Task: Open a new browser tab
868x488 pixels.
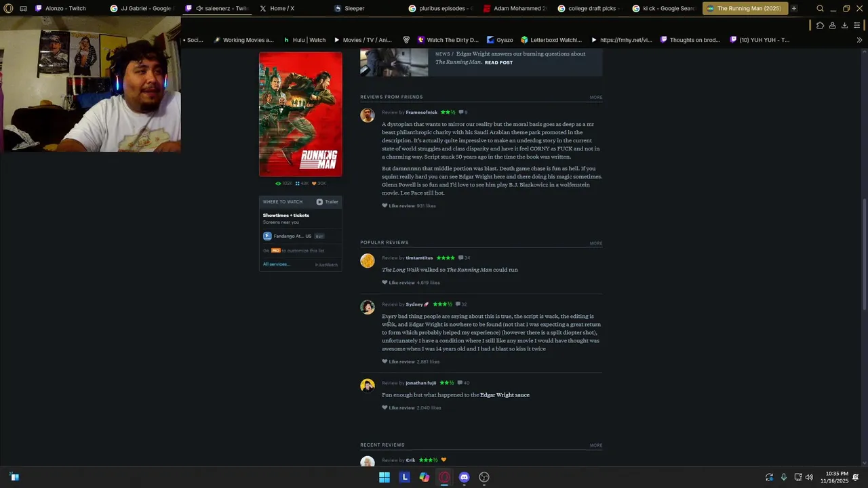Action: (794, 8)
